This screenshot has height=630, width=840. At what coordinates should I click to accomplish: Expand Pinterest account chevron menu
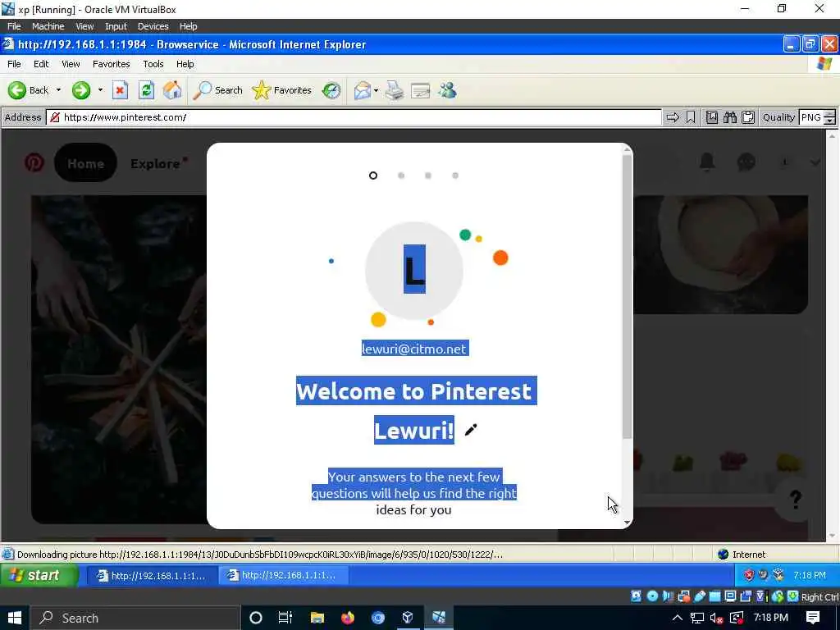[x=816, y=162]
